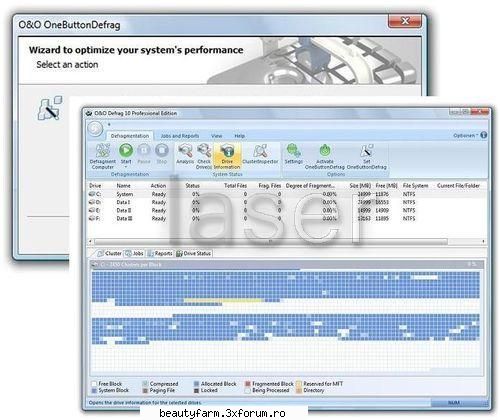Click the 'Data II' name cell
500x420 pixels.
[x=124, y=210]
